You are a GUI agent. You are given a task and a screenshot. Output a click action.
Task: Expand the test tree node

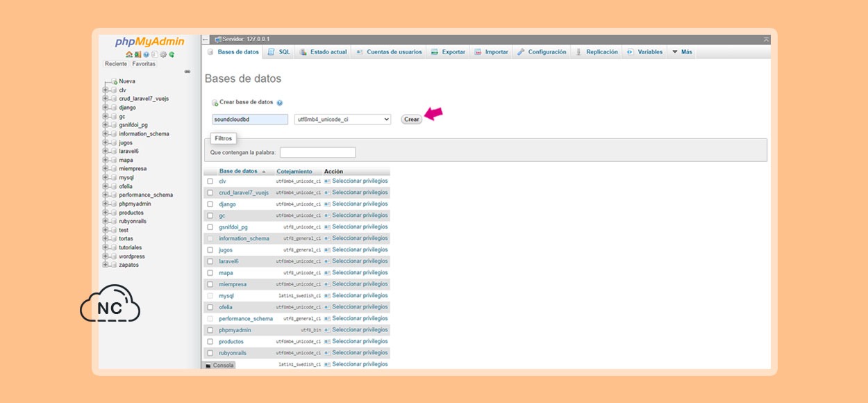[106, 230]
